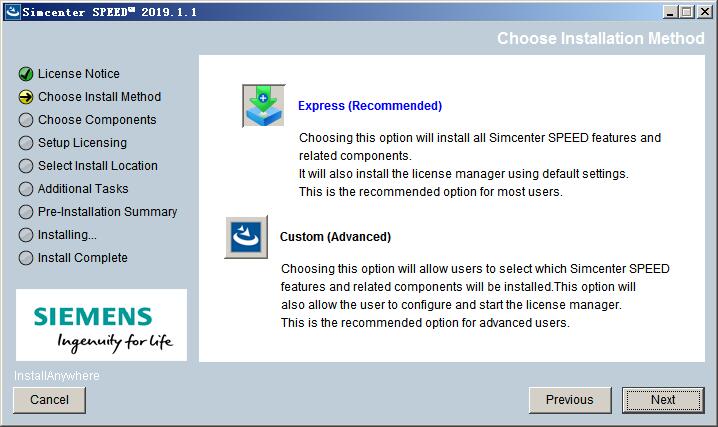
Task: Click the circle beside Installing...
Action: click(26, 235)
